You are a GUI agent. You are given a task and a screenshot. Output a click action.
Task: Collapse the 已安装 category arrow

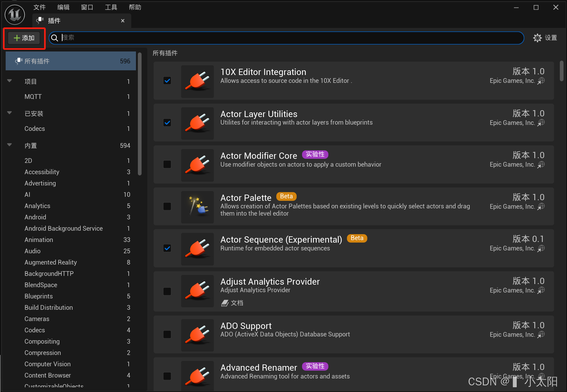pos(9,113)
